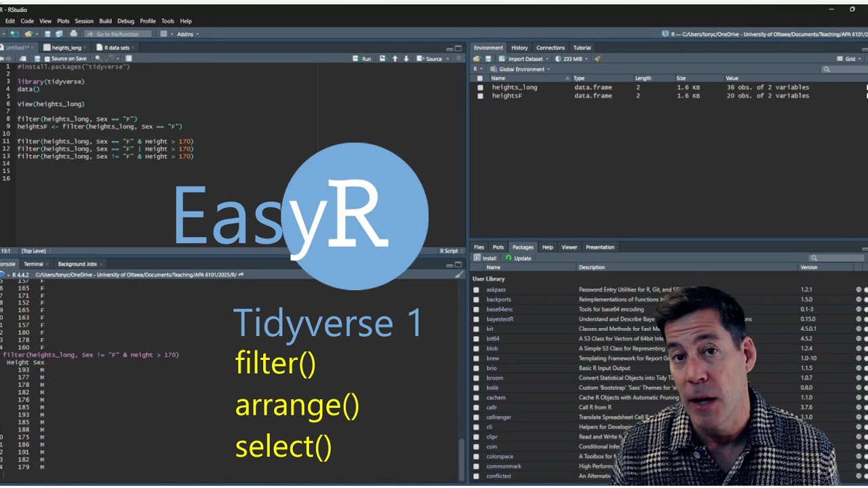Click the Save icon in the main toolbar
The width and height of the screenshot is (868, 488).
pyautogui.click(x=47, y=34)
